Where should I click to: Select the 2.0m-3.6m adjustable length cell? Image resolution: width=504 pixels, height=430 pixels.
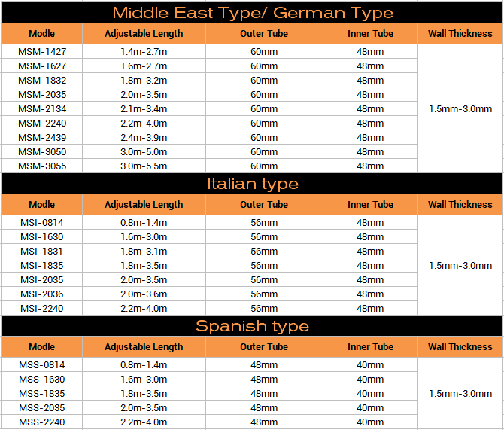pyautogui.click(x=144, y=294)
